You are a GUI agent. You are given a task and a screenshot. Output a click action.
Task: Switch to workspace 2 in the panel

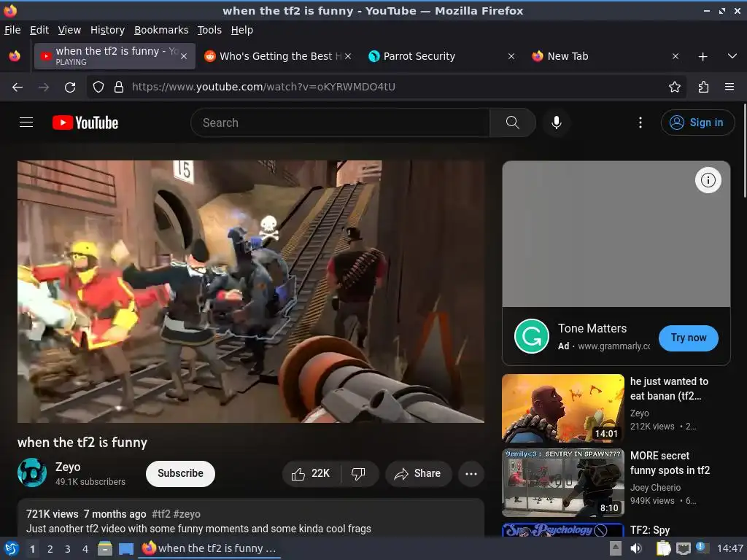(x=50, y=549)
